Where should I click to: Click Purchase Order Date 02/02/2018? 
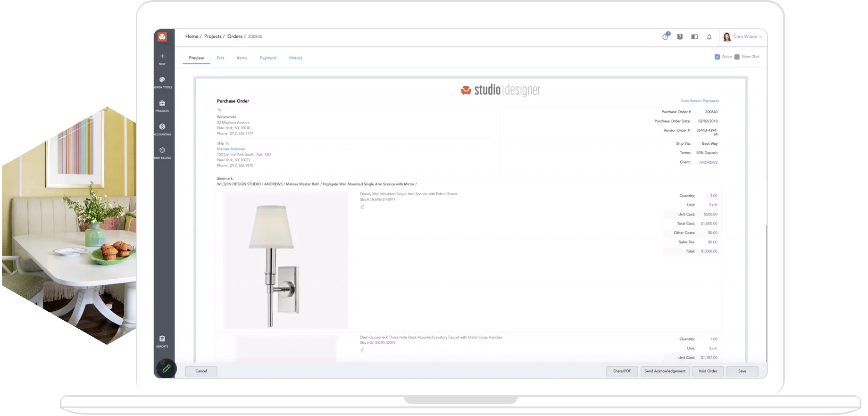coord(708,121)
